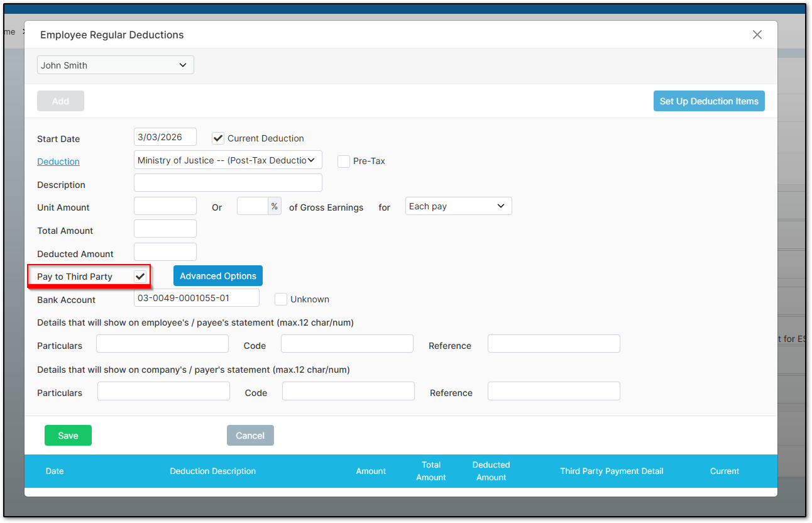This screenshot has height=523, width=812.
Task: Disable the Pay to Third Party option
Action: [x=140, y=275]
